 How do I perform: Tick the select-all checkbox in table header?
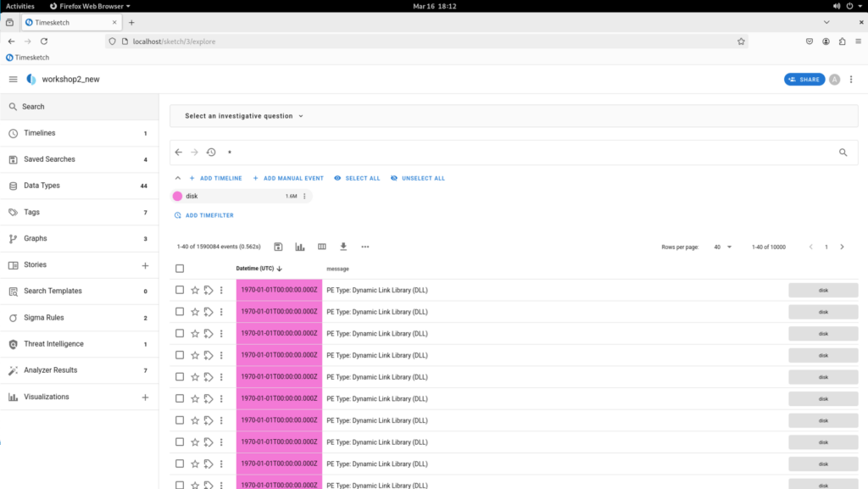tap(180, 269)
